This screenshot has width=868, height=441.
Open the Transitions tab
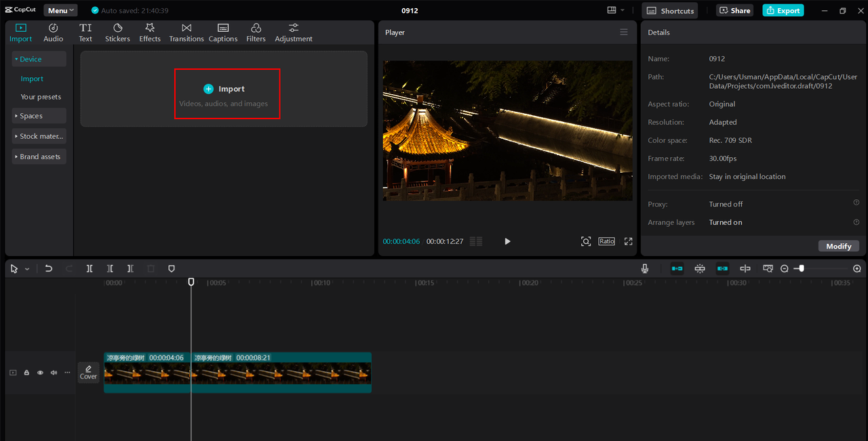pyautogui.click(x=186, y=33)
